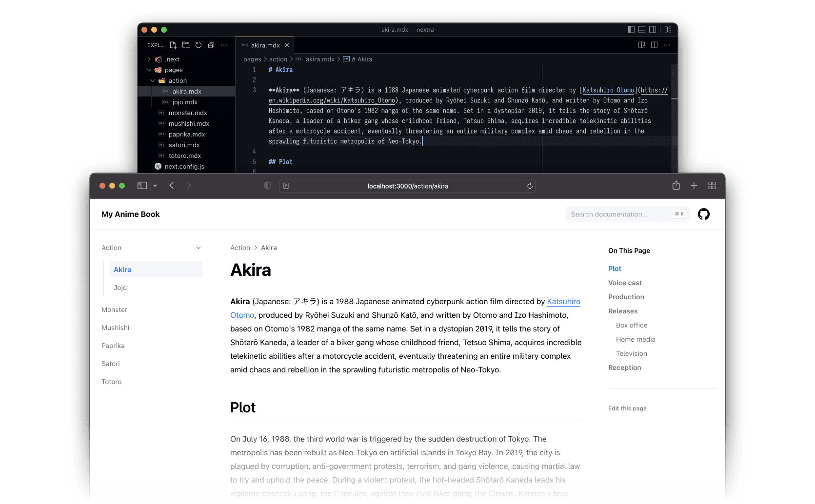This screenshot has height=504, width=815.
Task: Click the New File icon in Explorer toolbar
Action: (173, 45)
